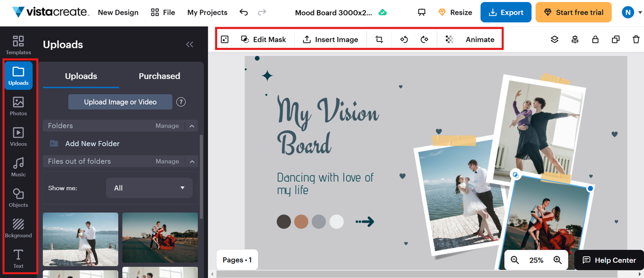This screenshot has height=278, width=644.
Task: Open the Templates sidebar panel
Action: 18,45
